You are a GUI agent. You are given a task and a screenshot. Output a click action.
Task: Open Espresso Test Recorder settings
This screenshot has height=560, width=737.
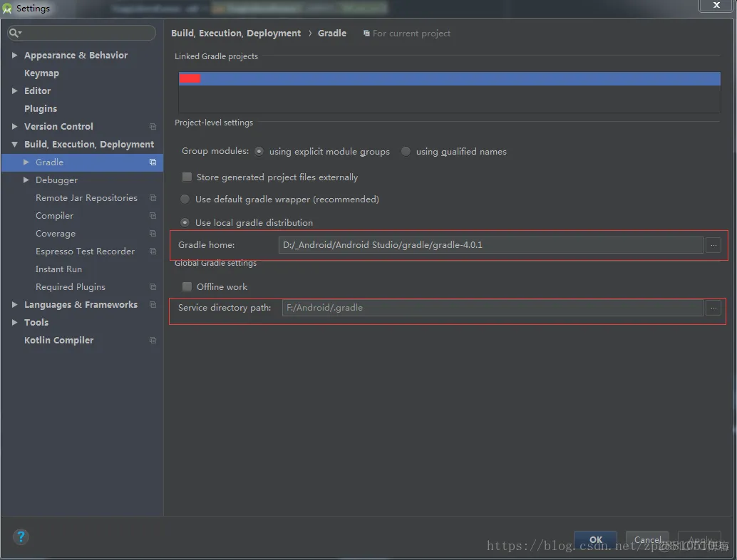coord(85,252)
